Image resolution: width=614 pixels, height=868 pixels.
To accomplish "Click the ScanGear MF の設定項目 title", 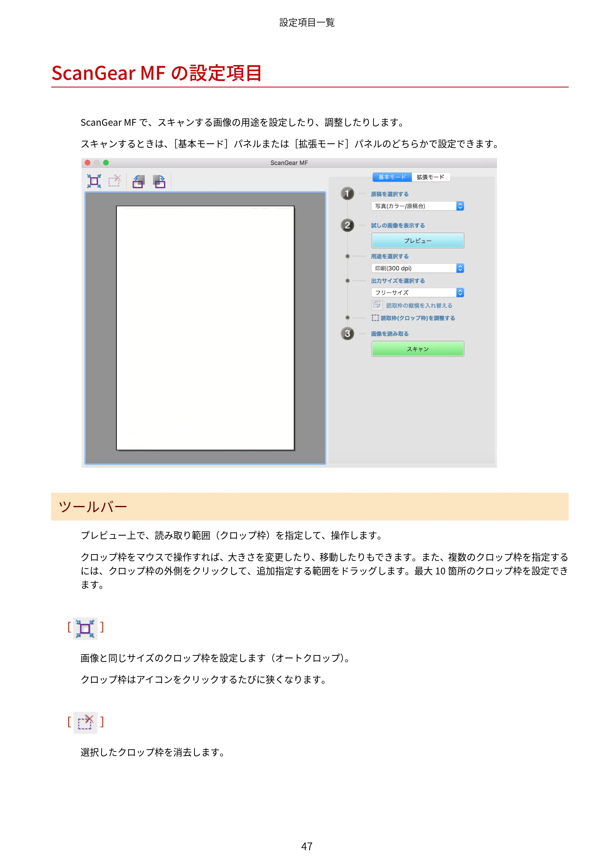I will [x=157, y=73].
